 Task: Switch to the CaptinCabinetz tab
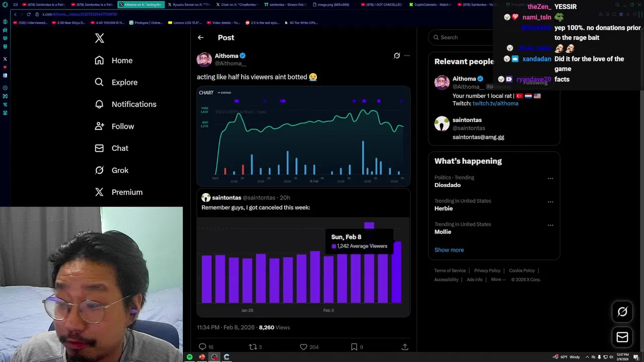pos(431,5)
